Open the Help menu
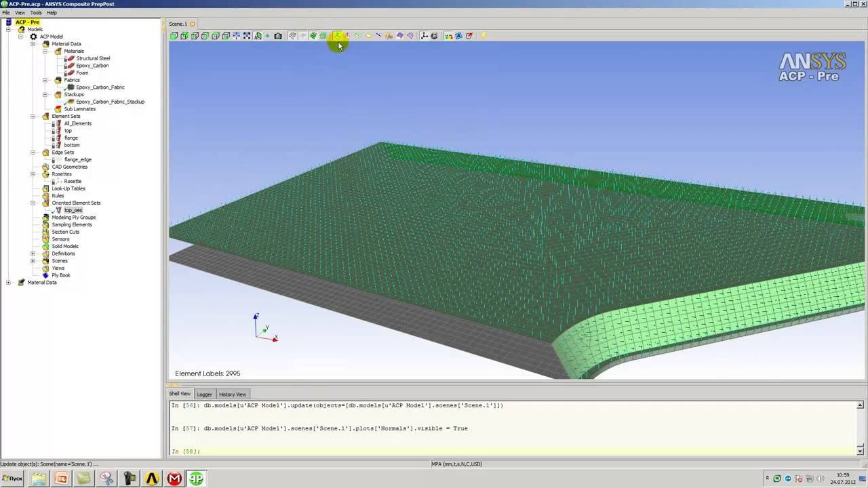Screen dimensions: 868x488 click(x=52, y=13)
